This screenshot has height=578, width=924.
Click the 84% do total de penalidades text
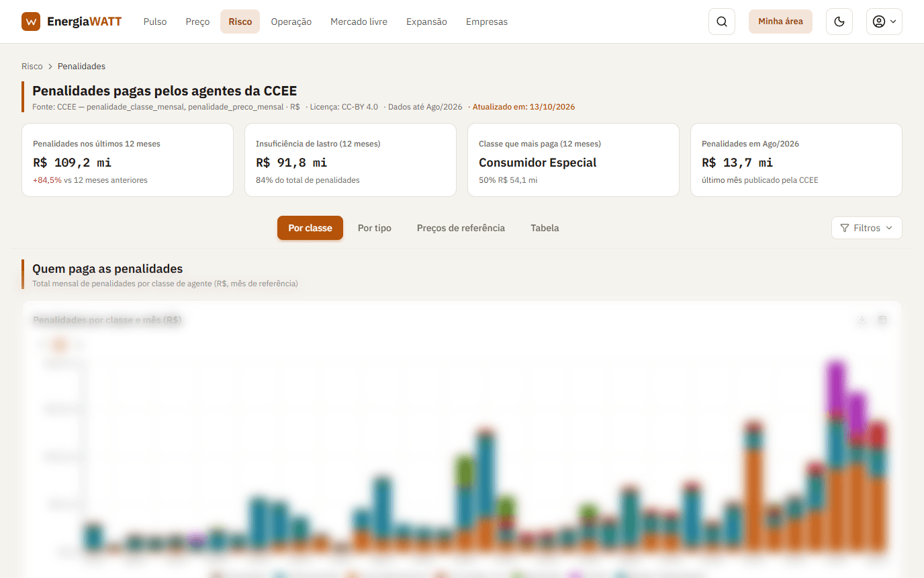click(x=308, y=180)
